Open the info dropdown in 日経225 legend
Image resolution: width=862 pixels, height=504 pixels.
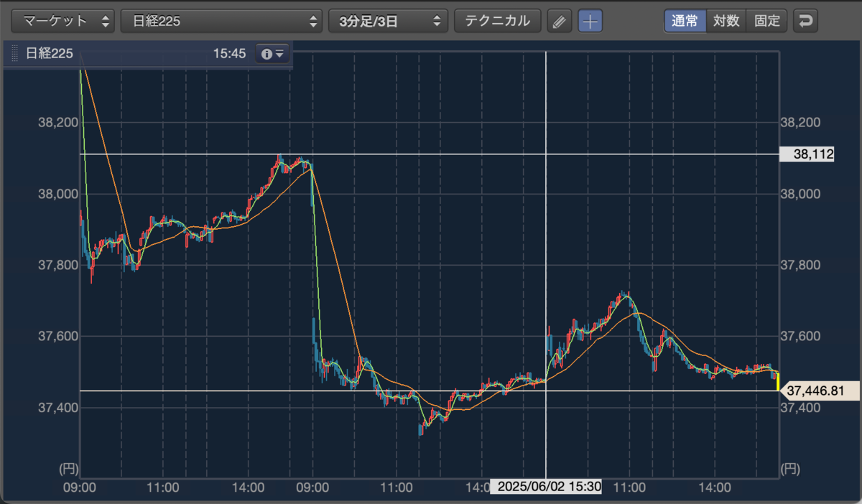point(273,54)
